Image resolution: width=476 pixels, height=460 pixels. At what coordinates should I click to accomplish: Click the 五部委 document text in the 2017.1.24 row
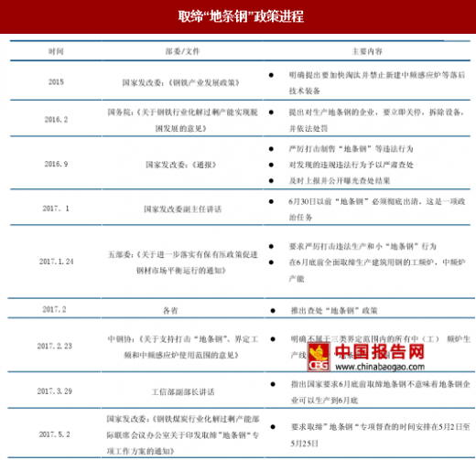(182, 262)
